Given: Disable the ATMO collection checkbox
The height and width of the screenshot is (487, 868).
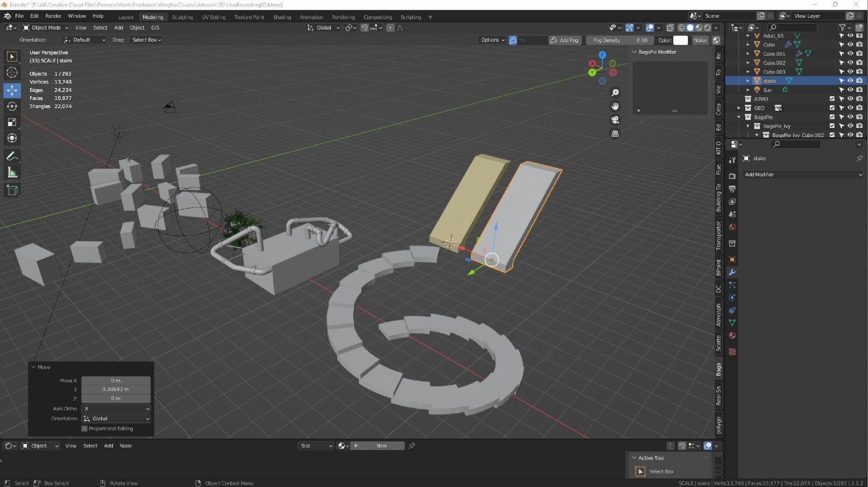Looking at the screenshot, I should pos(833,99).
